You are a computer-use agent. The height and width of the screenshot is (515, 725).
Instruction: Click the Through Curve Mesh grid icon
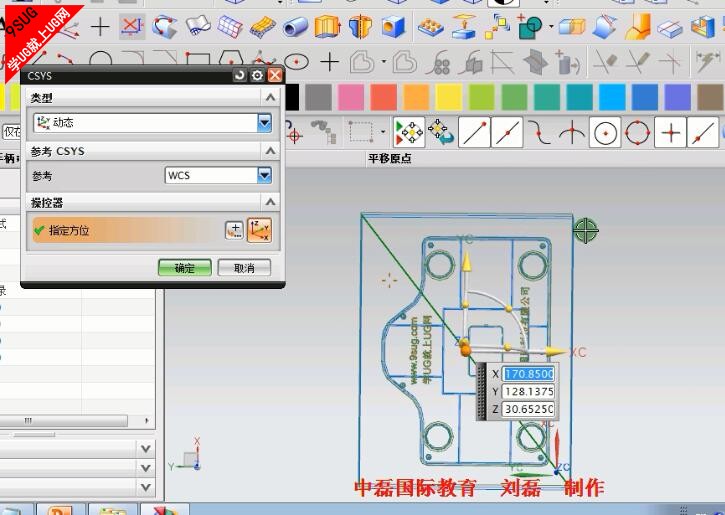click(x=230, y=26)
